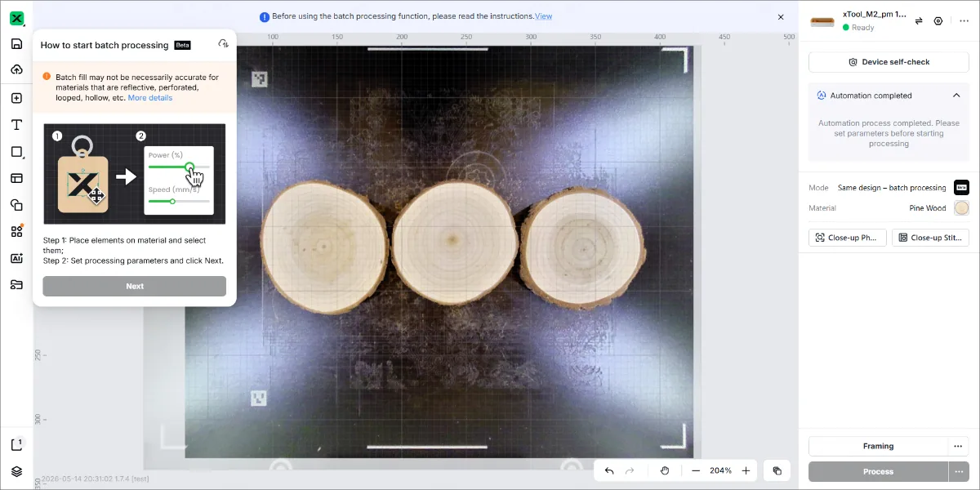
Task: Zoom in with the plus button
Action: 746,470
